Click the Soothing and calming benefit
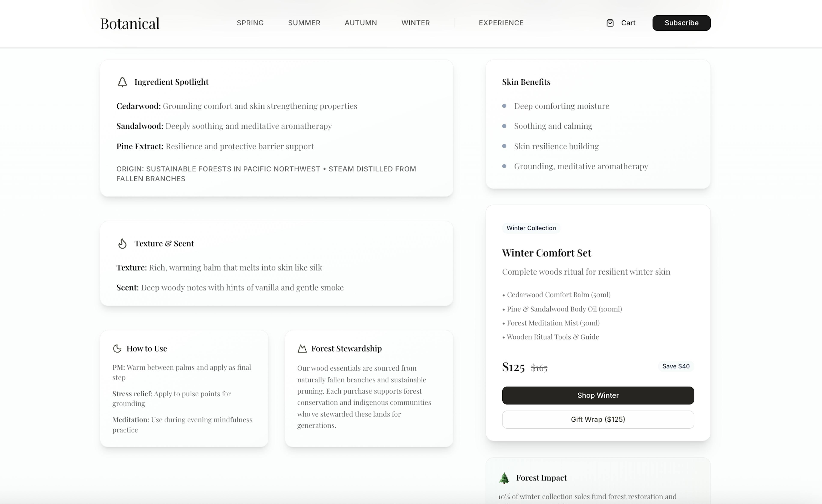 (553, 126)
